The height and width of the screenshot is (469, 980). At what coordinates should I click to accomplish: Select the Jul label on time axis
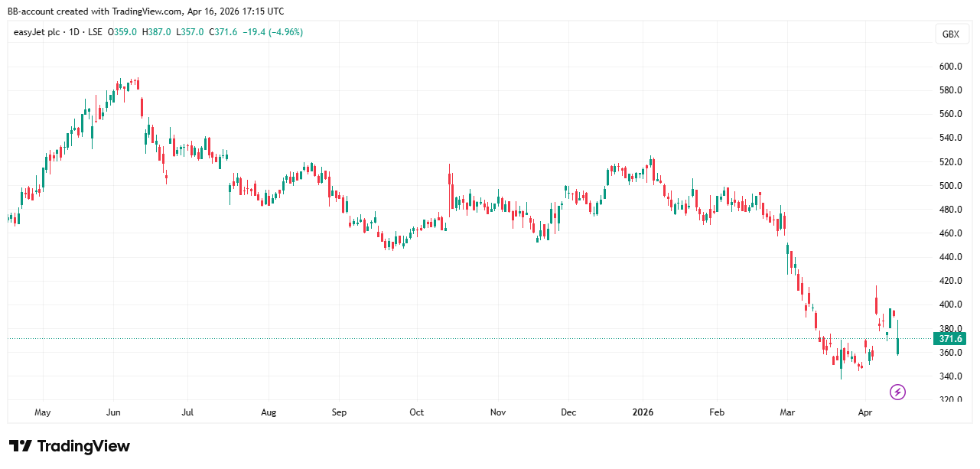pyautogui.click(x=187, y=412)
